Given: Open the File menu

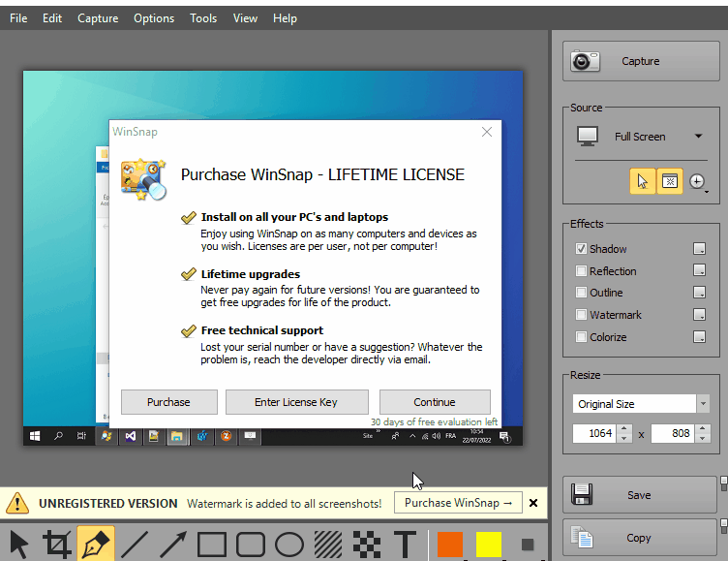Looking at the screenshot, I should coord(18,18).
